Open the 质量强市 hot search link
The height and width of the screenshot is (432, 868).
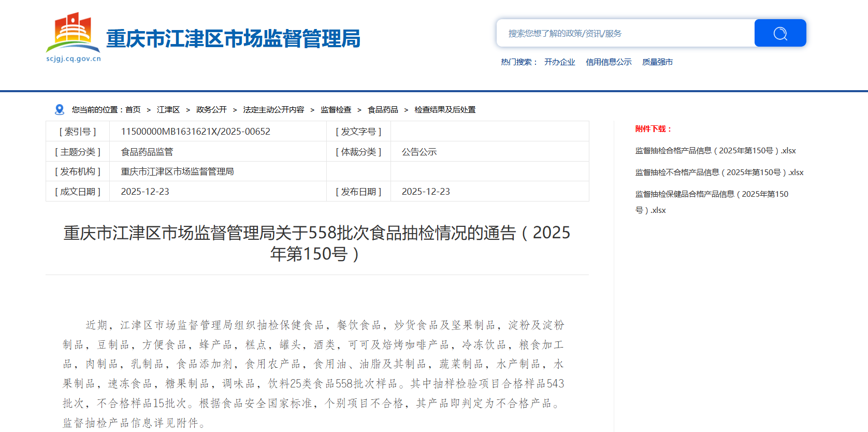[657, 62]
